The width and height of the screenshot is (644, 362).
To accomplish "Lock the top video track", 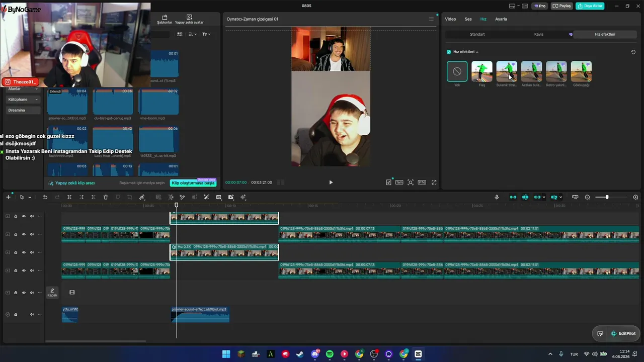I will click(16, 216).
